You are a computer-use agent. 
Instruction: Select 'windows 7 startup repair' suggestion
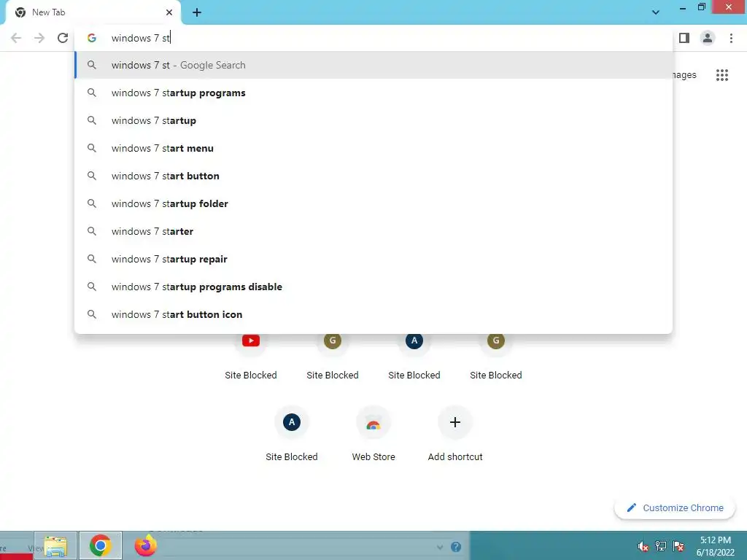tap(373, 259)
